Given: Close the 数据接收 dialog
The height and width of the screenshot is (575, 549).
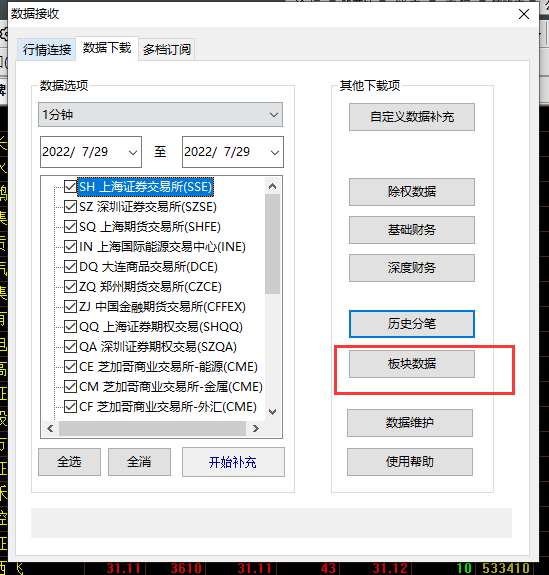Looking at the screenshot, I should 524,14.
